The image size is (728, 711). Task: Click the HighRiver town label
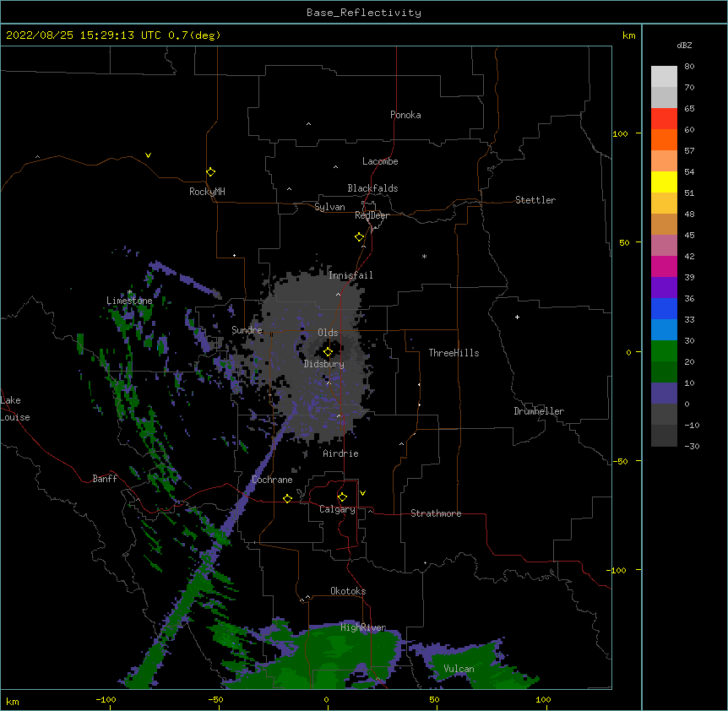363,627
